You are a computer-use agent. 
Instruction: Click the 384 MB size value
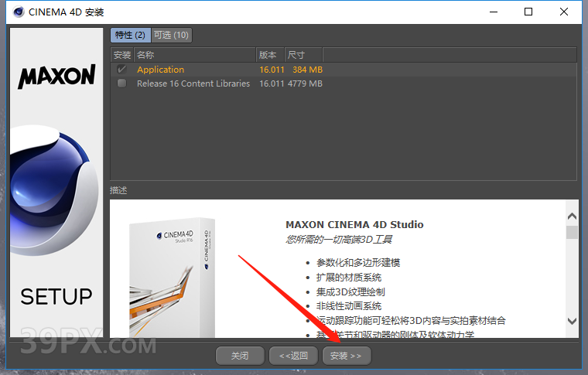307,70
